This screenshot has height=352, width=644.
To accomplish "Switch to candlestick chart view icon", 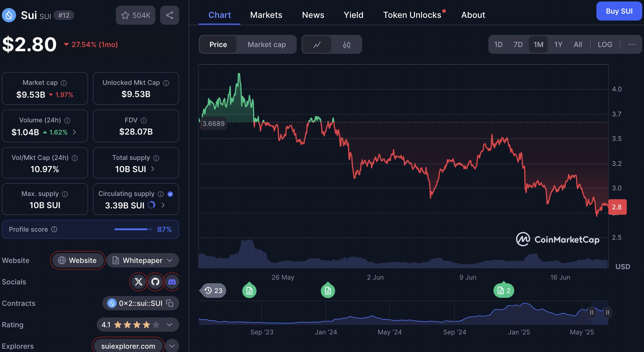I will [x=347, y=45].
